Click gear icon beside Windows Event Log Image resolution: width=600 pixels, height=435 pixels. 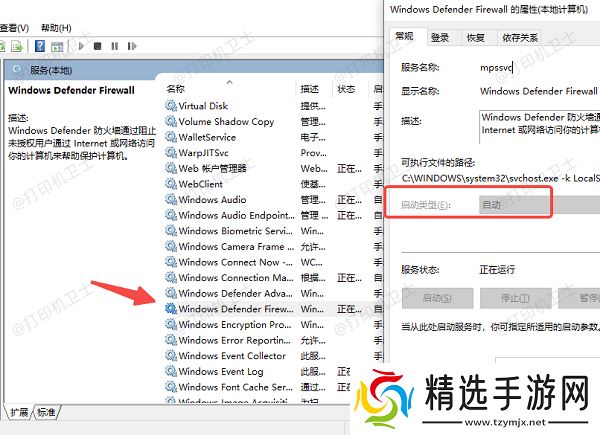click(171, 371)
